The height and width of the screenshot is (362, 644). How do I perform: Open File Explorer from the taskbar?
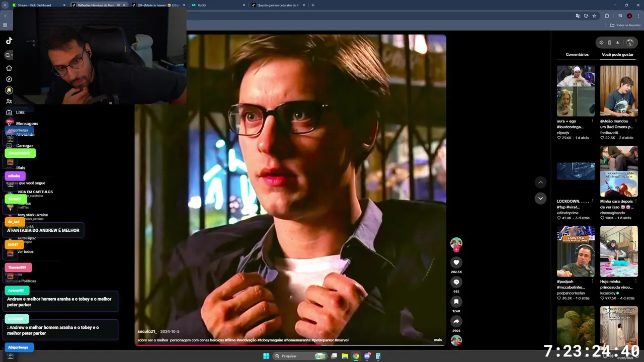tap(345, 356)
